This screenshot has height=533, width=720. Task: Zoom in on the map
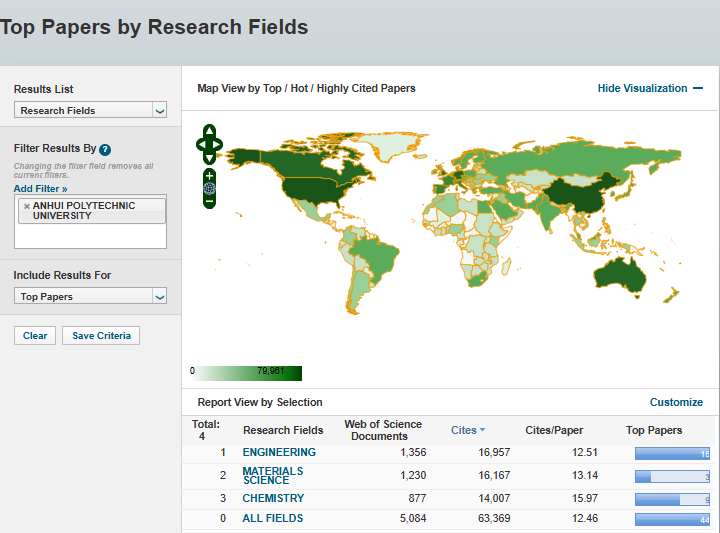pos(209,176)
